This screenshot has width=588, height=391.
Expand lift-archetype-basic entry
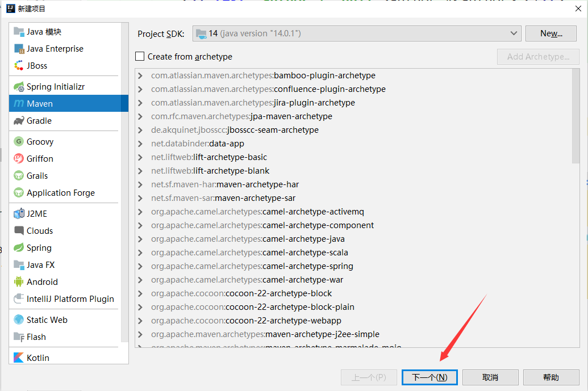140,157
